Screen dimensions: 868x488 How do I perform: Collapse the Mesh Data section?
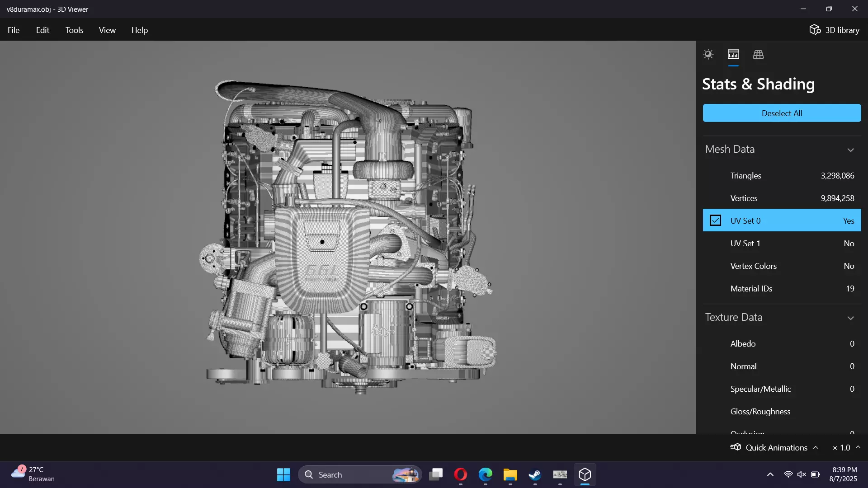click(850, 150)
